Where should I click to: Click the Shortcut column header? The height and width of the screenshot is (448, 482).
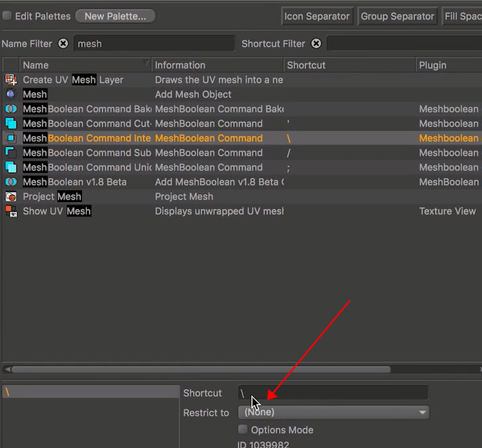(349, 65)
